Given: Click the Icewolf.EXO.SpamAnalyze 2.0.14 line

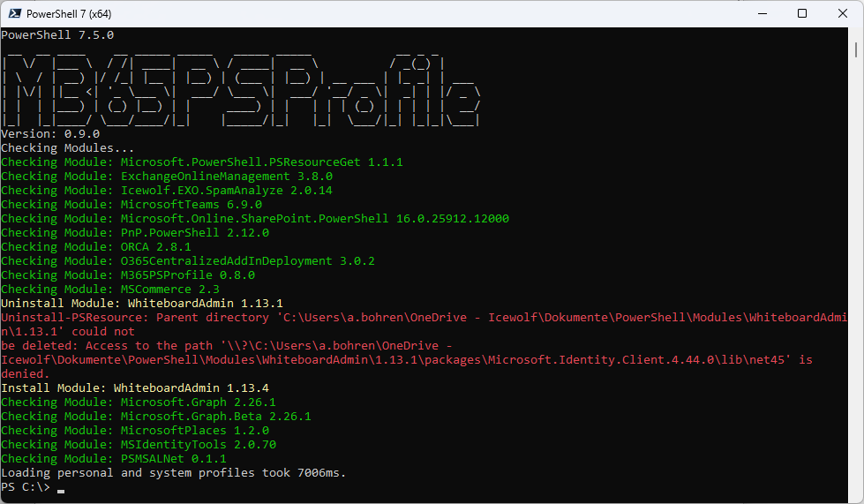Looking at the screenshot, I should tap(167, 191).
